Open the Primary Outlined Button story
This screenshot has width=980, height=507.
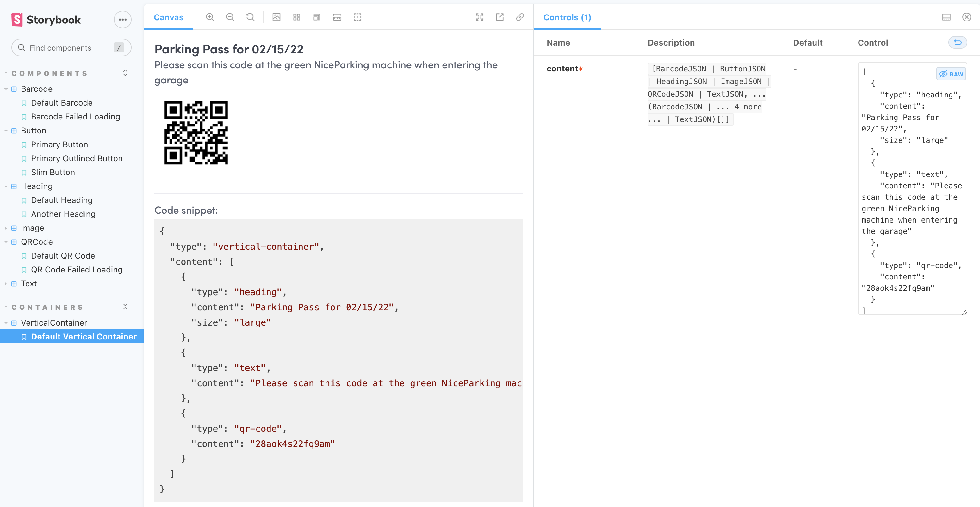77,158
